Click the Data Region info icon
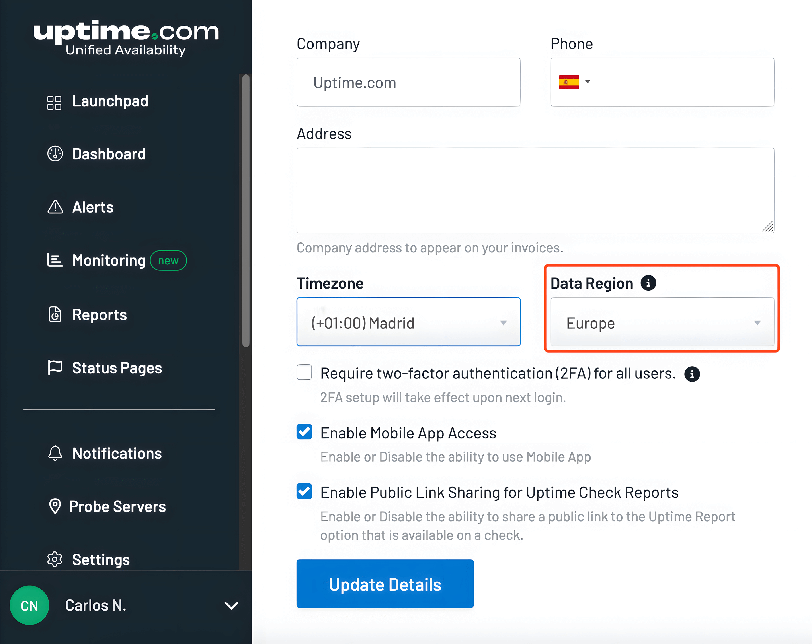The image size is (812, 644). coord(648,283)
